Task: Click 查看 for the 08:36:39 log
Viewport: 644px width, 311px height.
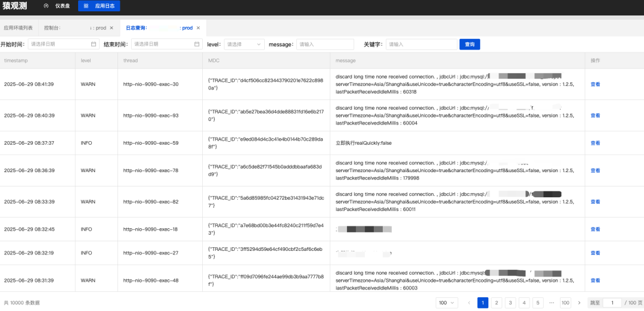Action: 595,170
